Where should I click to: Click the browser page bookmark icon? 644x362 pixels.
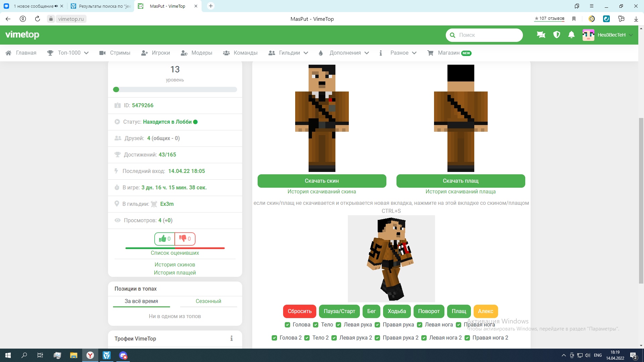click(x=574, y=19)
